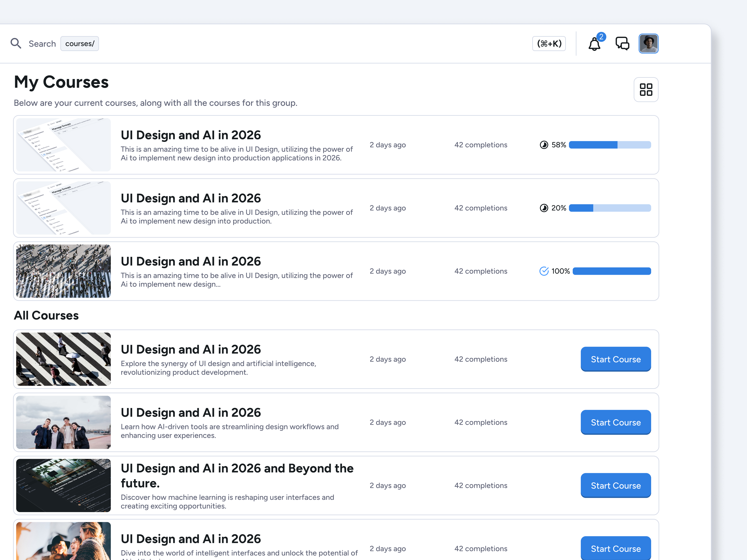Click the search magnifier icon
747x560 pixels.
tap(16, 43)
